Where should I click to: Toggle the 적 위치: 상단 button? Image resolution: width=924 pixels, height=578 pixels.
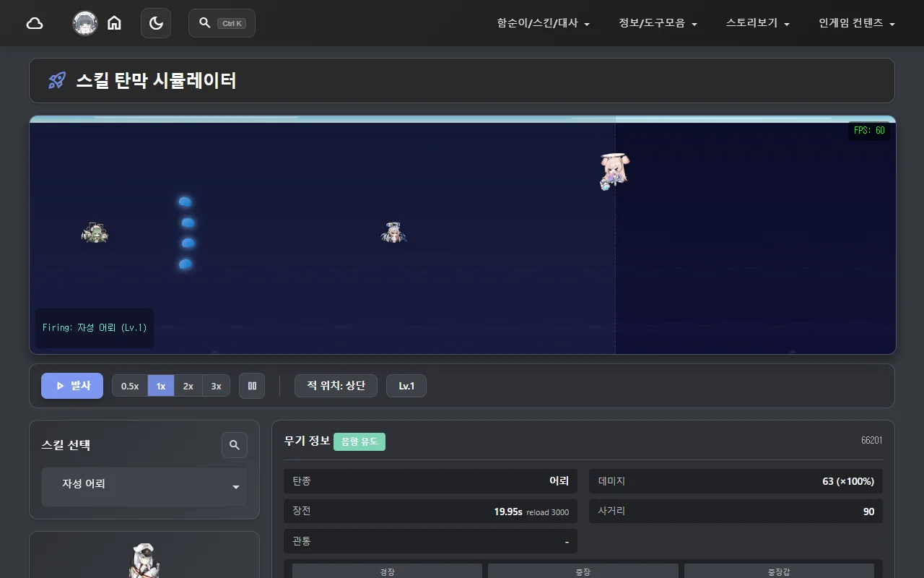point(336,386)
